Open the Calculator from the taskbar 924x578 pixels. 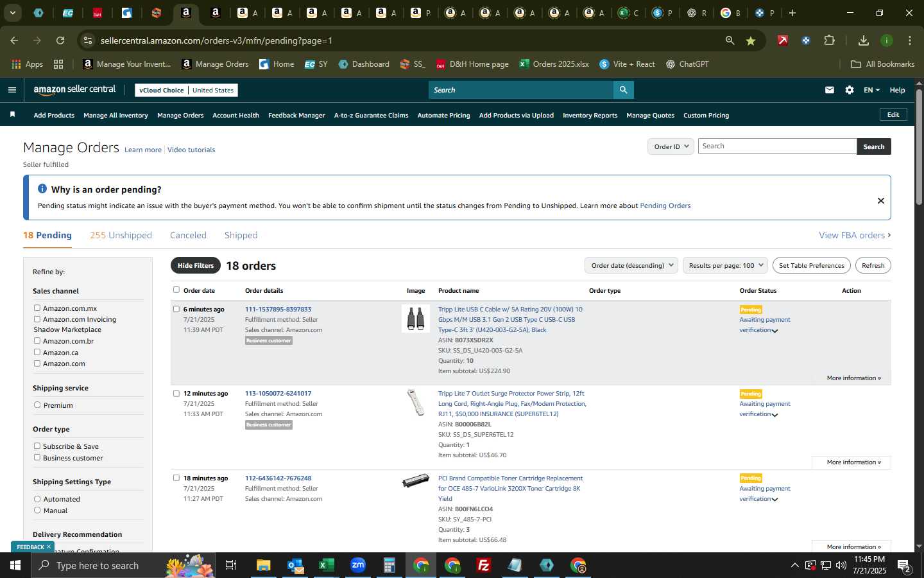point(389,565)
